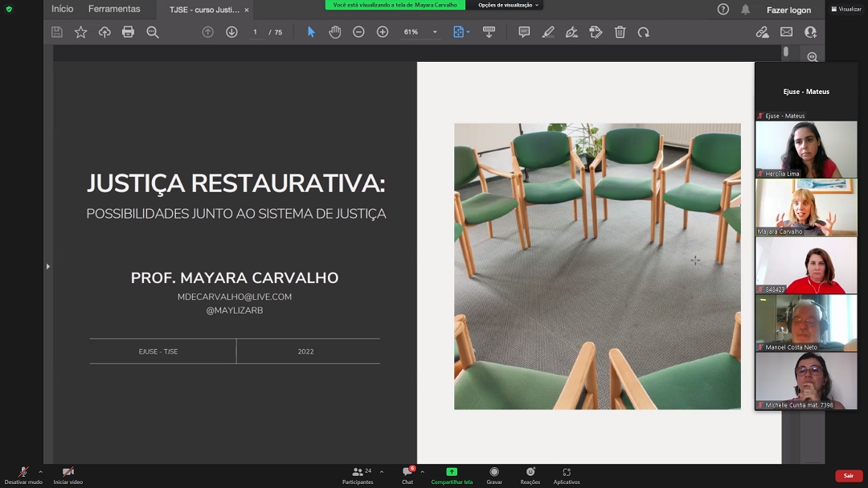
Task: Go to next page with down arrow
Action: 231,32
